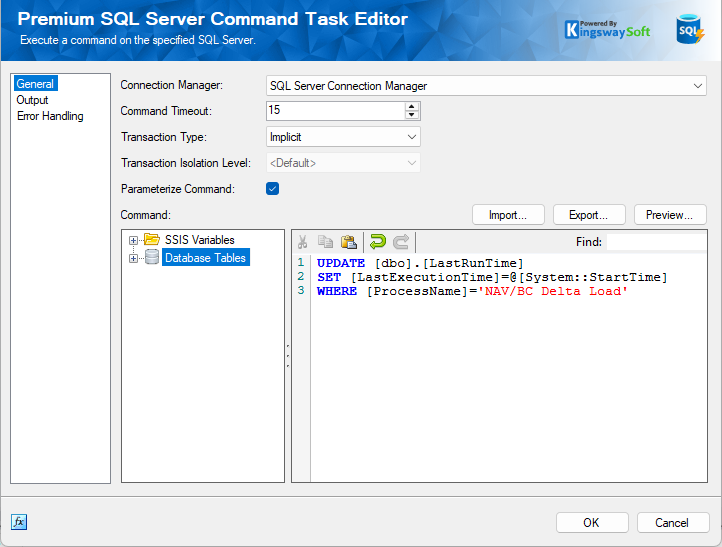Switch to the Output page
The width and height of the screenshot is (722, 547).
(x=32, y=100)
